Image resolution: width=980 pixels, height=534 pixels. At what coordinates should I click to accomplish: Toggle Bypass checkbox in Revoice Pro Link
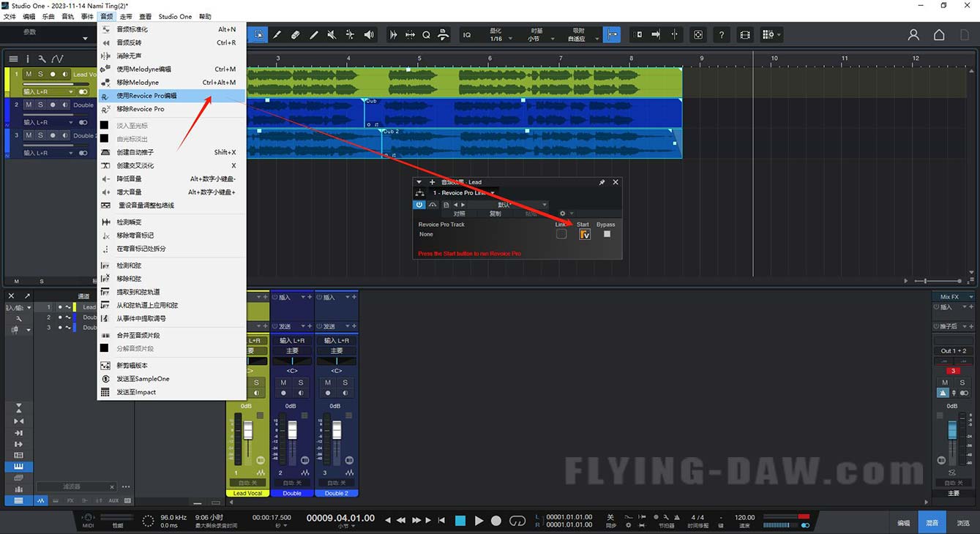(607, 234)
